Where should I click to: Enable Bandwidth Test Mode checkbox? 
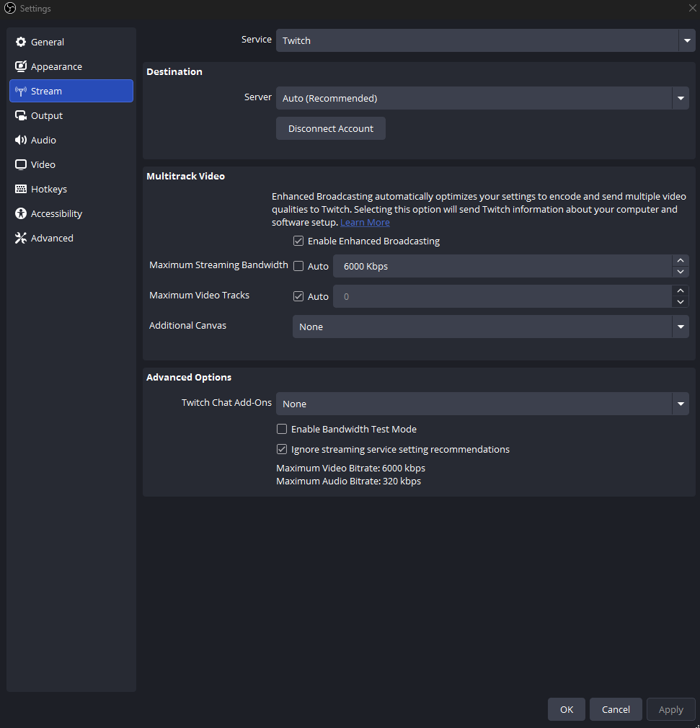click(x=282, y=429)
